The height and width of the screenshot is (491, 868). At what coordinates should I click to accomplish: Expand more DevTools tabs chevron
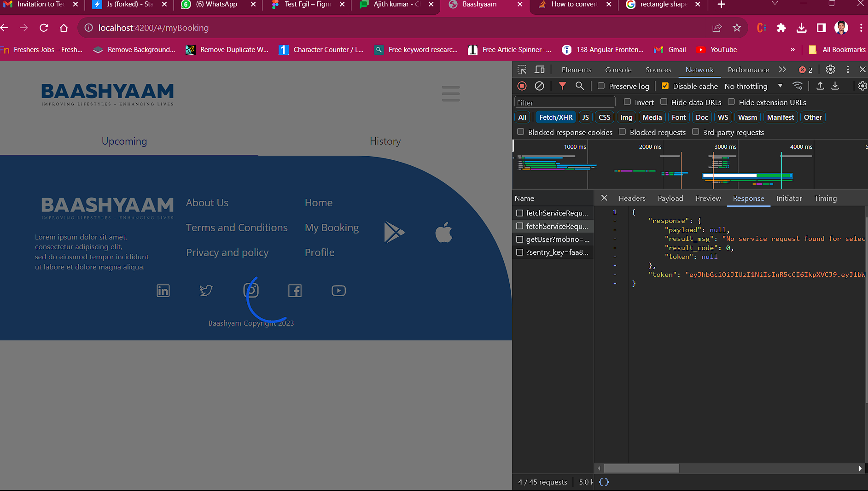tap(782, 70)
